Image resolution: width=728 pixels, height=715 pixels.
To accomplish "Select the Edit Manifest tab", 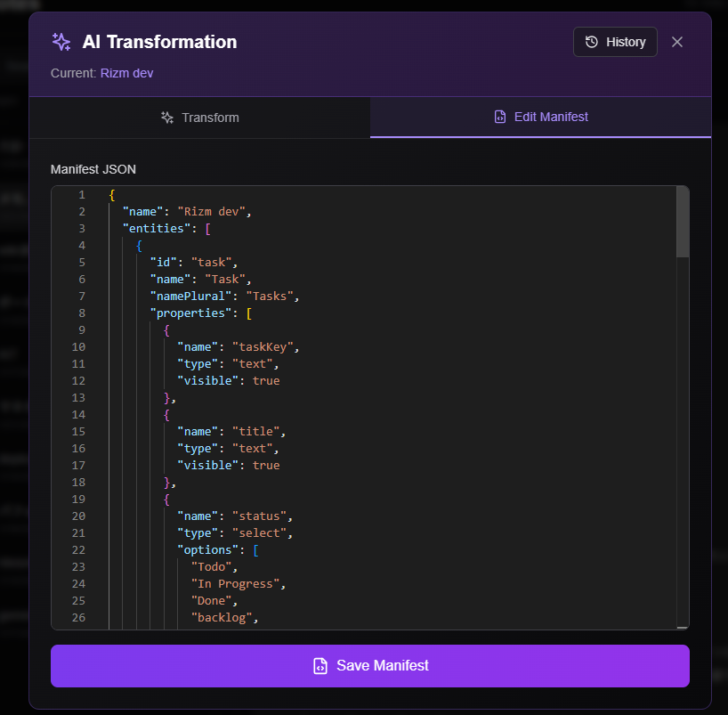I will [540, 117].
